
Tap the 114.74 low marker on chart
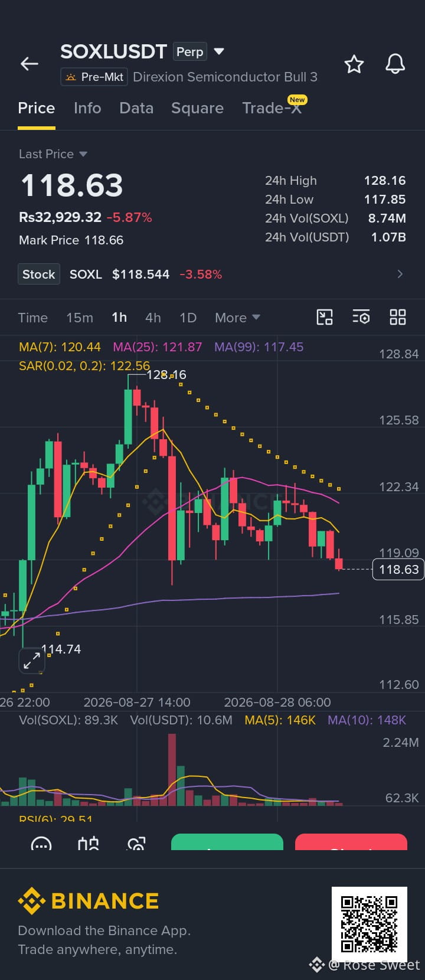click(61, 649)
